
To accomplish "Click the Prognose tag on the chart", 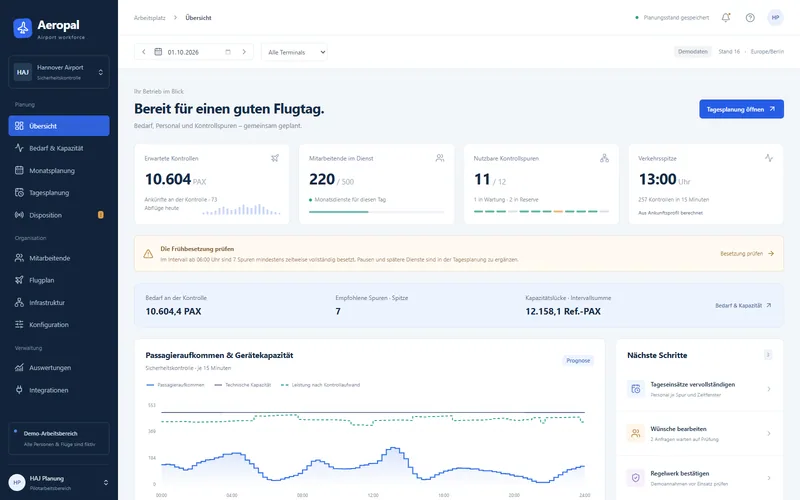I will tap(578, 360).
